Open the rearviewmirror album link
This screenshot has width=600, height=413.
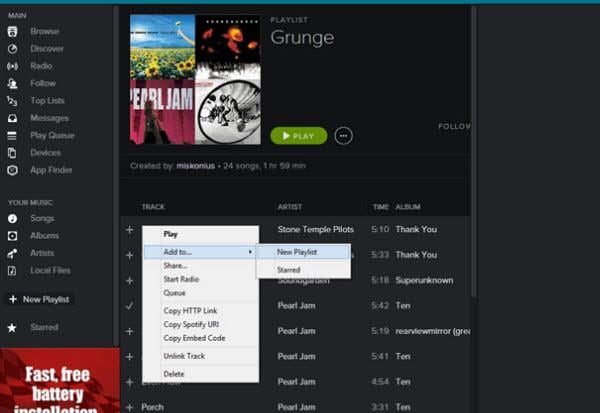pos(433,331)
